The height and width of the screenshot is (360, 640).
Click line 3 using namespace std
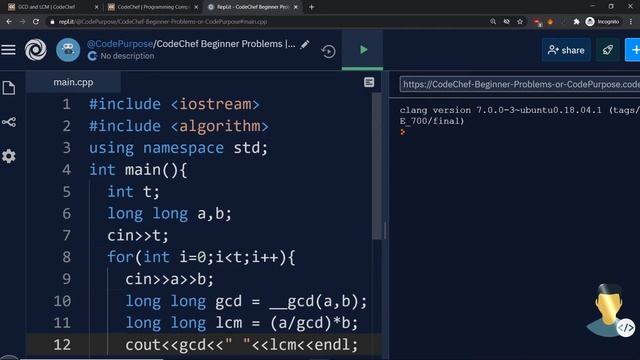[178, 148]
